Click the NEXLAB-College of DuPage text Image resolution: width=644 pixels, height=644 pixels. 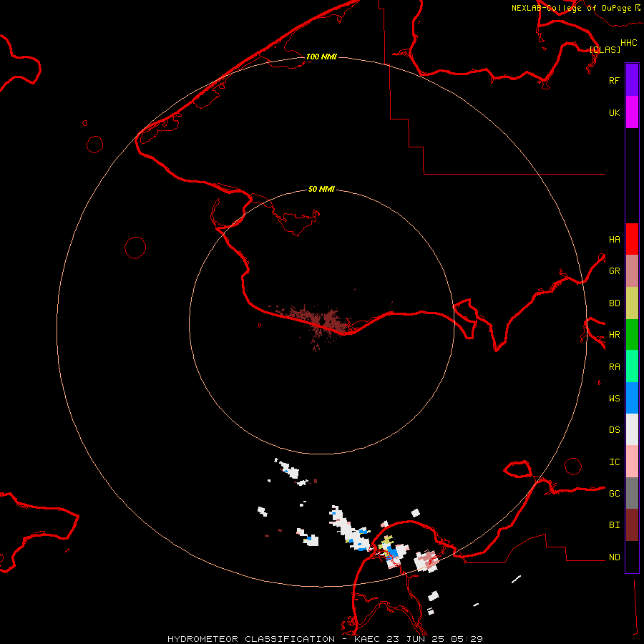[x=571, y=8]
